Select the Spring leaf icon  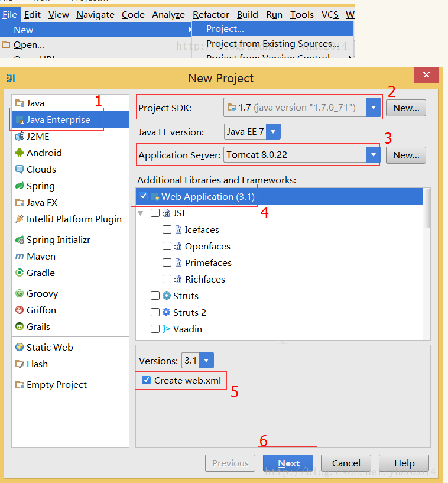click(20, 186)
